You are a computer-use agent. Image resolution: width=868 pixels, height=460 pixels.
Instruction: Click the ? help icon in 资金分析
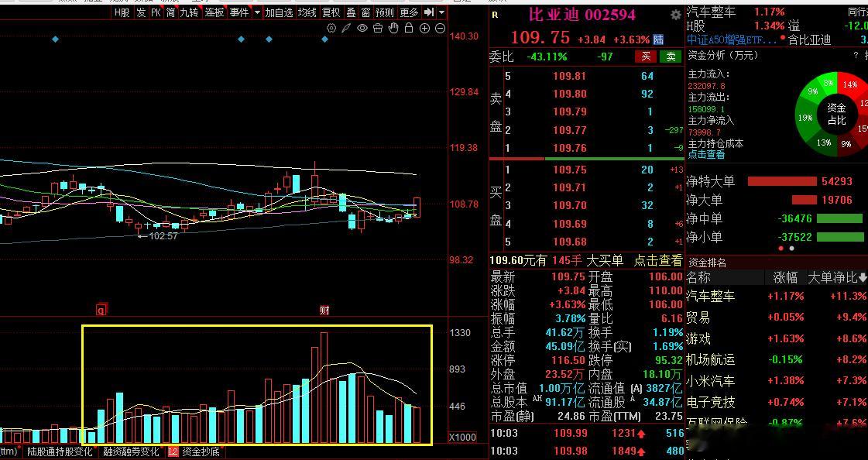[x=856, y=55]
